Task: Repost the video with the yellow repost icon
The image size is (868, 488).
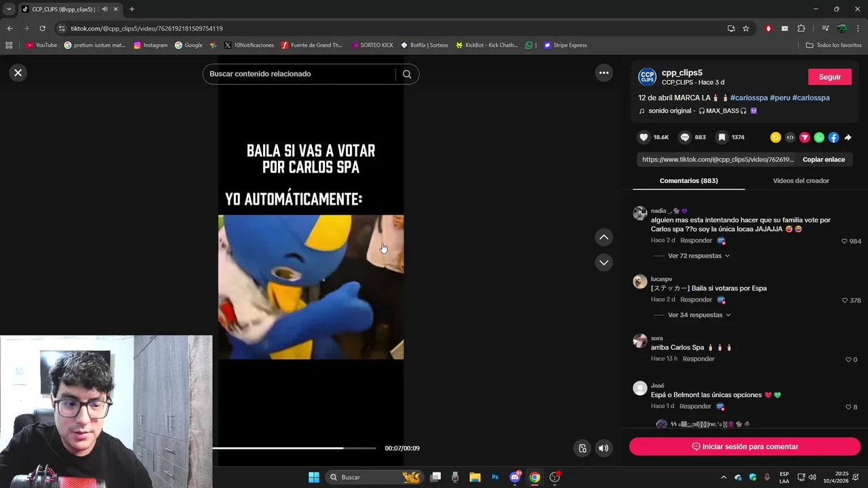Action: point(776,138)
